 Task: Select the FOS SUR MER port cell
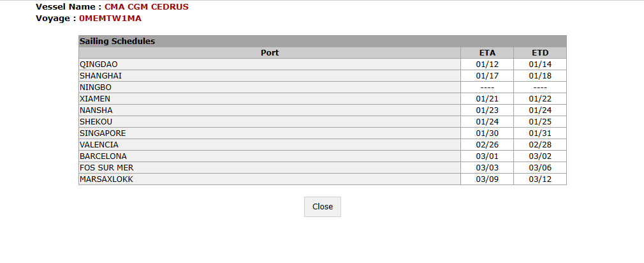pos(106,168)
